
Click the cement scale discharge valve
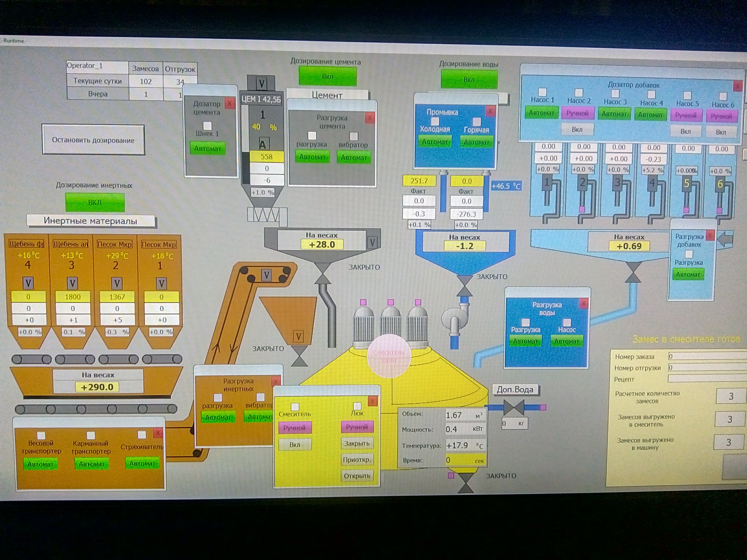click(322, 273)
